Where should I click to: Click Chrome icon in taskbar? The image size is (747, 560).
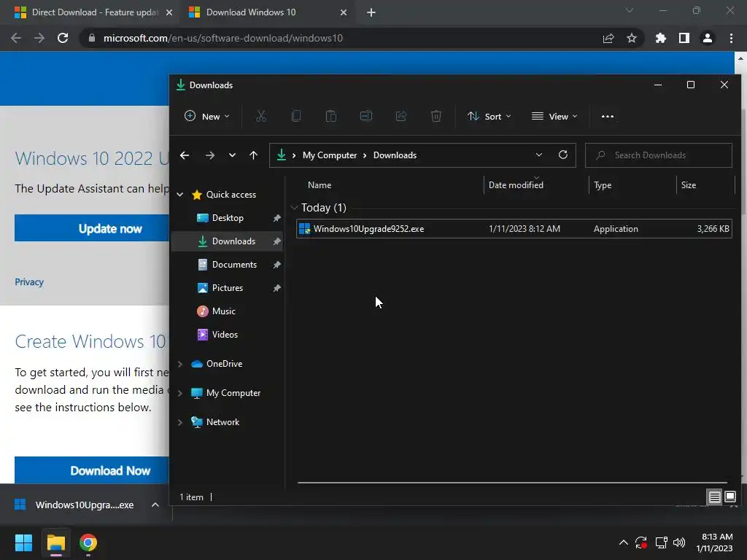(x=88, y=542)
